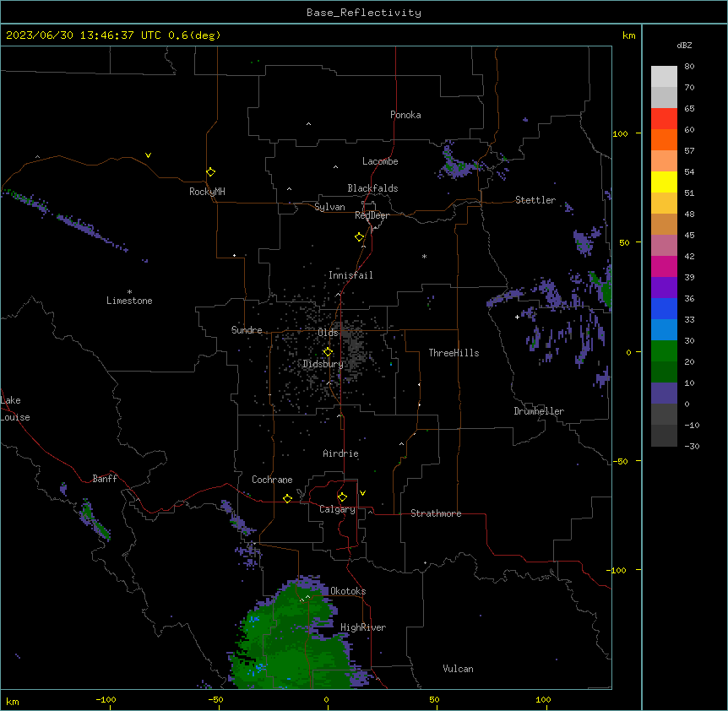
Task: Click the purple 10 dBZ legend swatch
Action: coord(664,393)
